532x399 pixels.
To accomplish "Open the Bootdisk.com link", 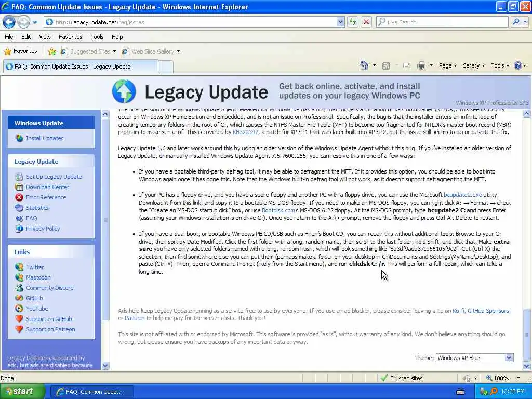I will [278, 210].
